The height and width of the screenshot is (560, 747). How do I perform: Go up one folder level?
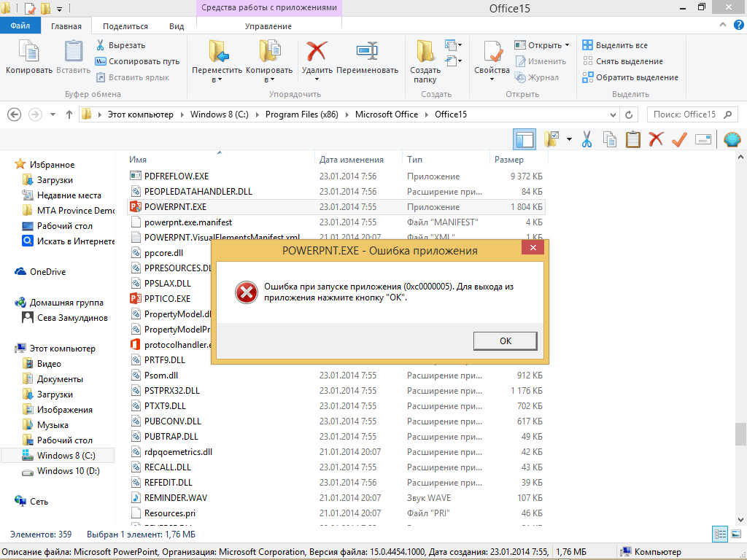coord(69,114)
